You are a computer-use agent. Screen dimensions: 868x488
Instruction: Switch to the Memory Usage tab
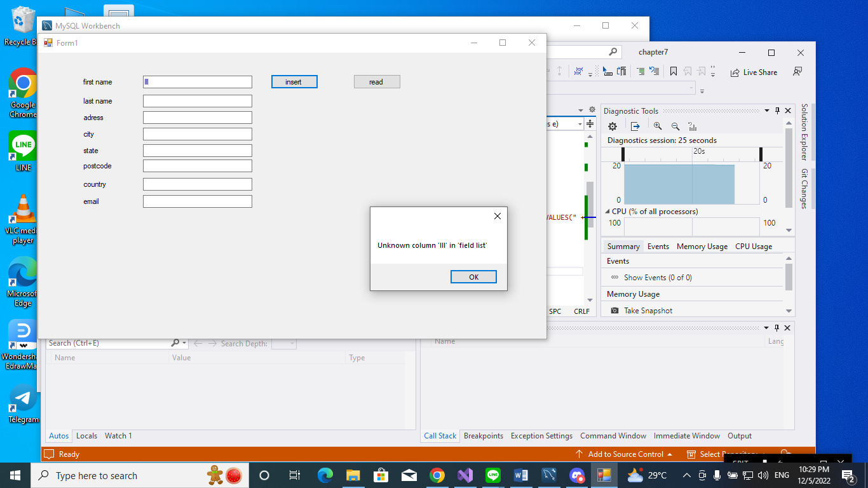pyautogui.click(x=702, y=246)
